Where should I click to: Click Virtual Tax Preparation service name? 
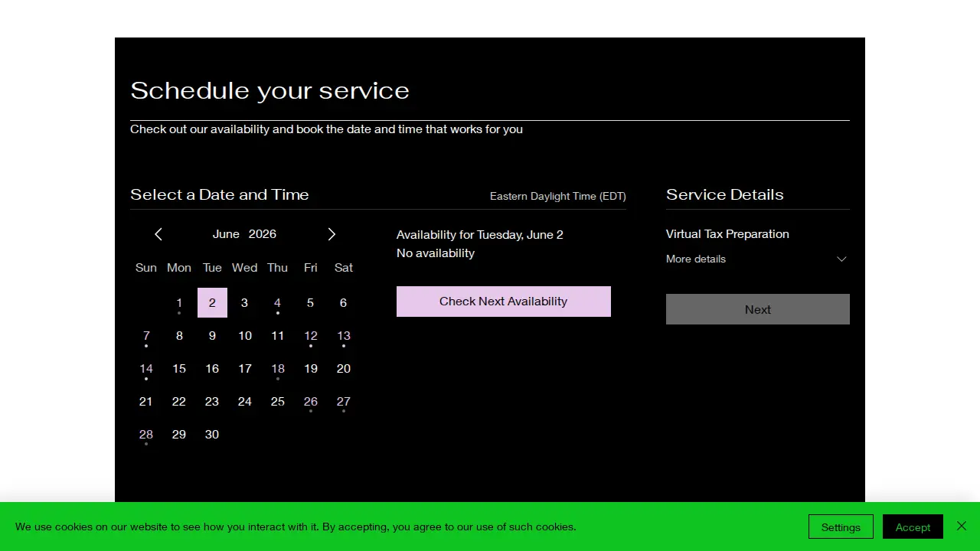tap(727, 234)
